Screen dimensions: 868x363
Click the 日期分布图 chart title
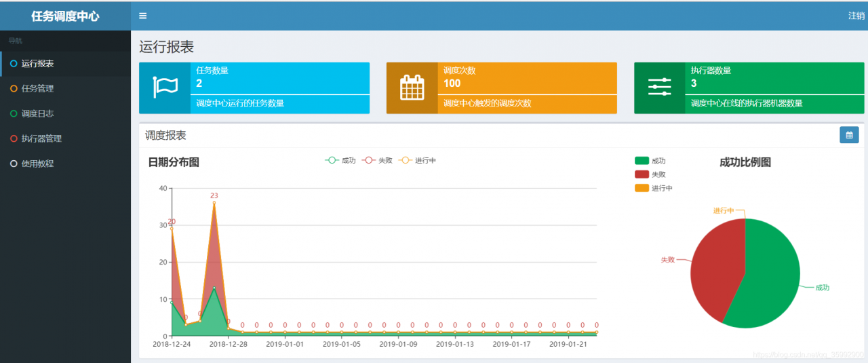pyautogui.click(x=174, y=162)
